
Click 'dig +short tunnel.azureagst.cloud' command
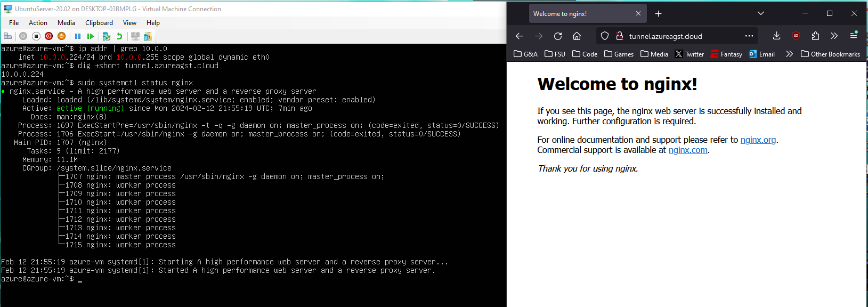(x=148, y=66)
